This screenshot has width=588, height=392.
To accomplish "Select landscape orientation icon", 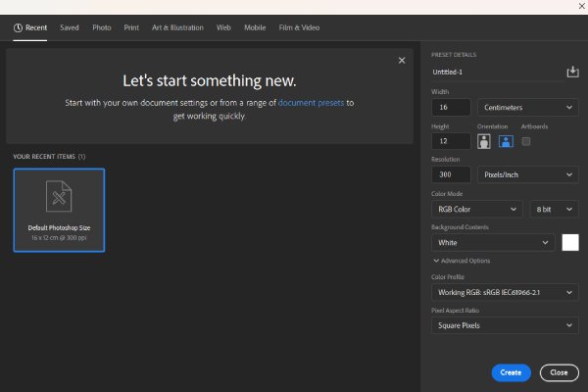I will pyautogui.click(x=506, y=141).
